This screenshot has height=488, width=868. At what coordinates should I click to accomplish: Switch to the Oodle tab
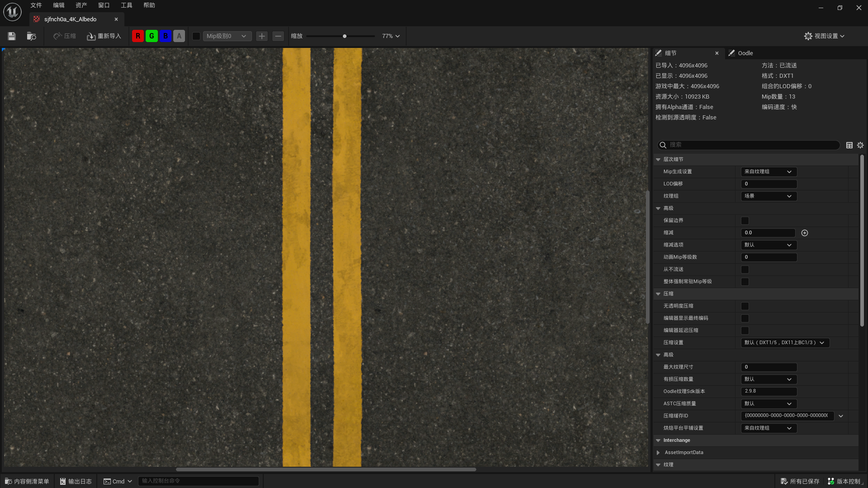click(x=745, y=53)
